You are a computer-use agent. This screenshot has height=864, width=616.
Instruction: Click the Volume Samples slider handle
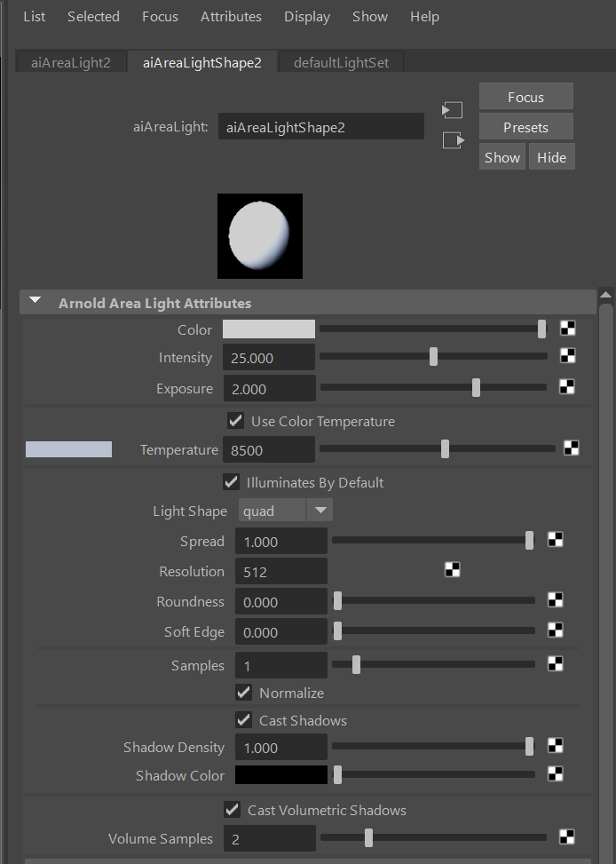[x=368, y=837]
